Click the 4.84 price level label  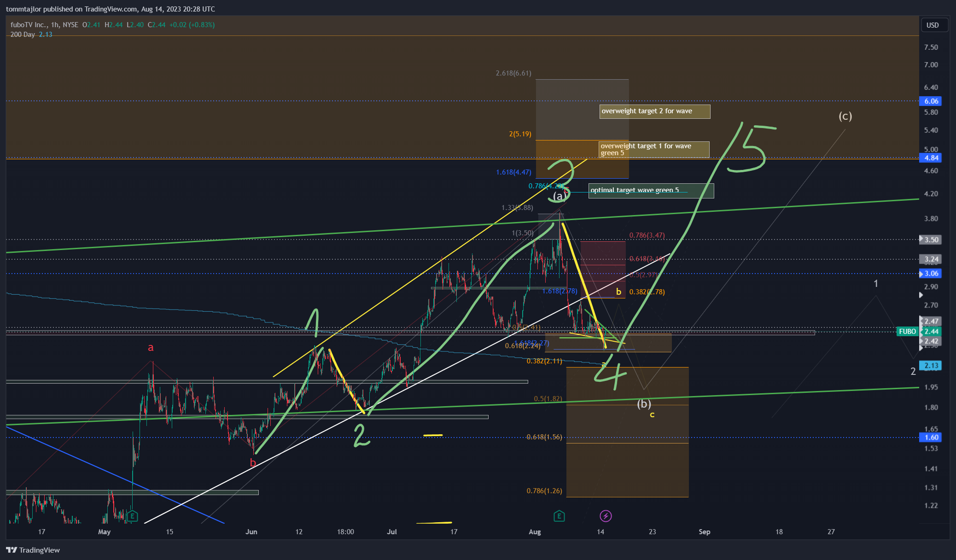click(x=931, y=157)
